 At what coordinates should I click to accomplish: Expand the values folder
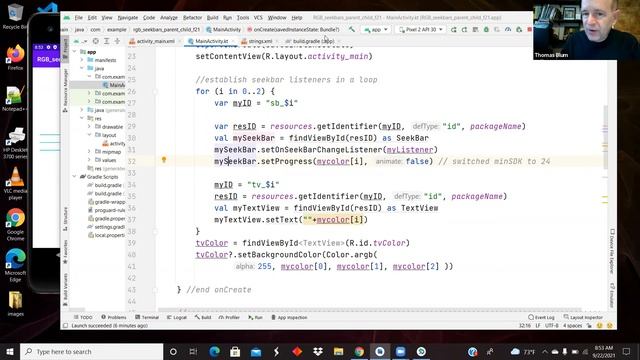click(89, 160)
